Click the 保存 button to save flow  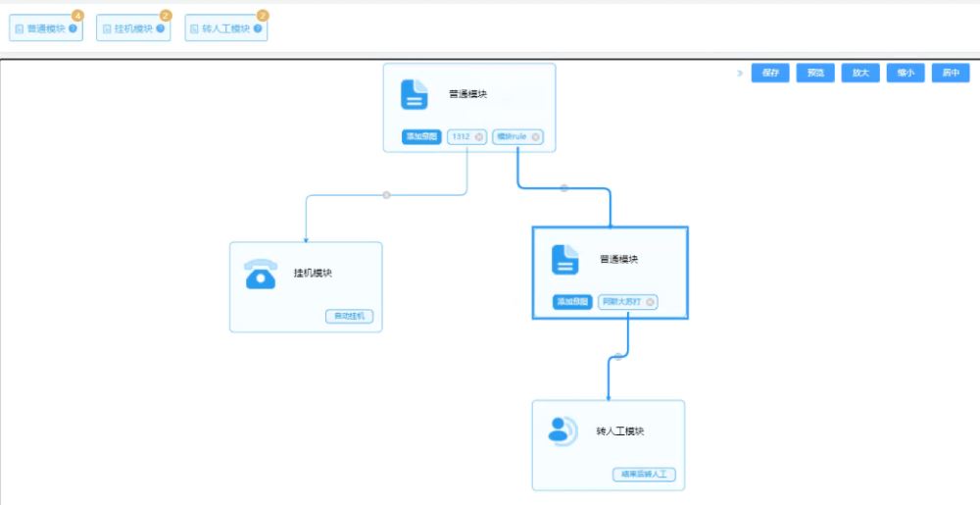[x=770, y=73]
